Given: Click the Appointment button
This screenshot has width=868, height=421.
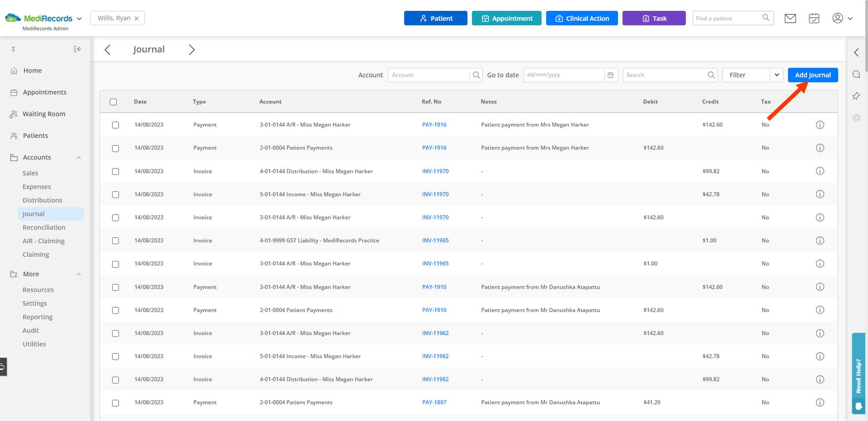Looking at the screenshot, I should pyautogui.click(x=506, y=18).
